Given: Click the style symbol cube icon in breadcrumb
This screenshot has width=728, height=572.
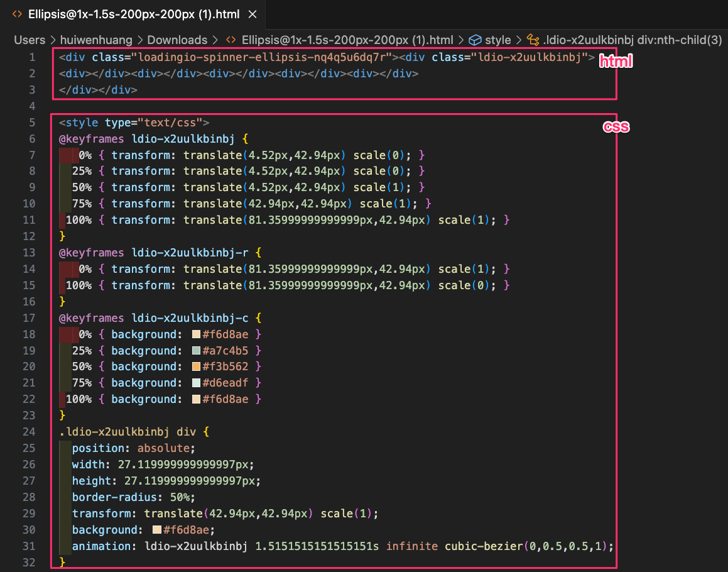Looking at the screenshot, I should [475, 40].
